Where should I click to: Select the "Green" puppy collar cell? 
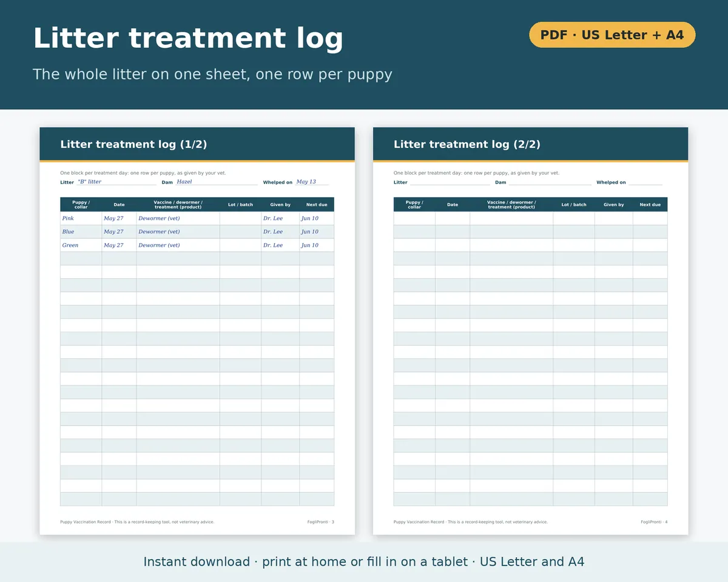pyautogui.click(x=81, y=245)
